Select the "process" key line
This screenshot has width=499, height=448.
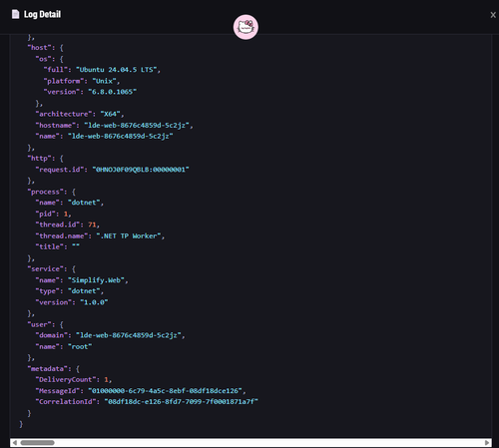point(52,192)
